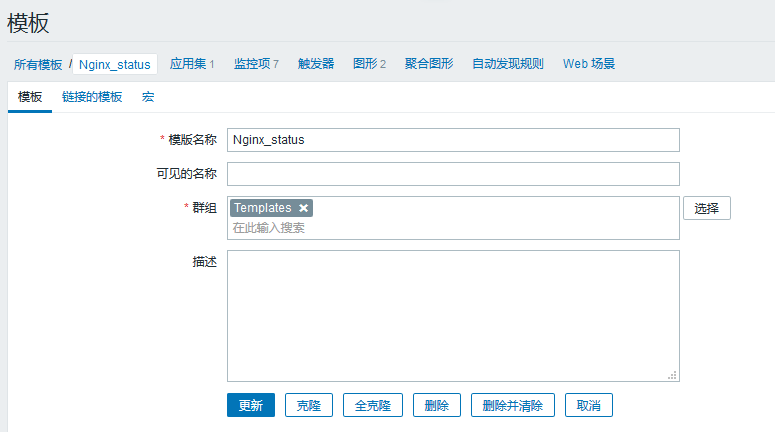This screenshot has width=775, height=432.
Task: Open the Nginx_status breadcrumb link
Action: click(115, 64)
